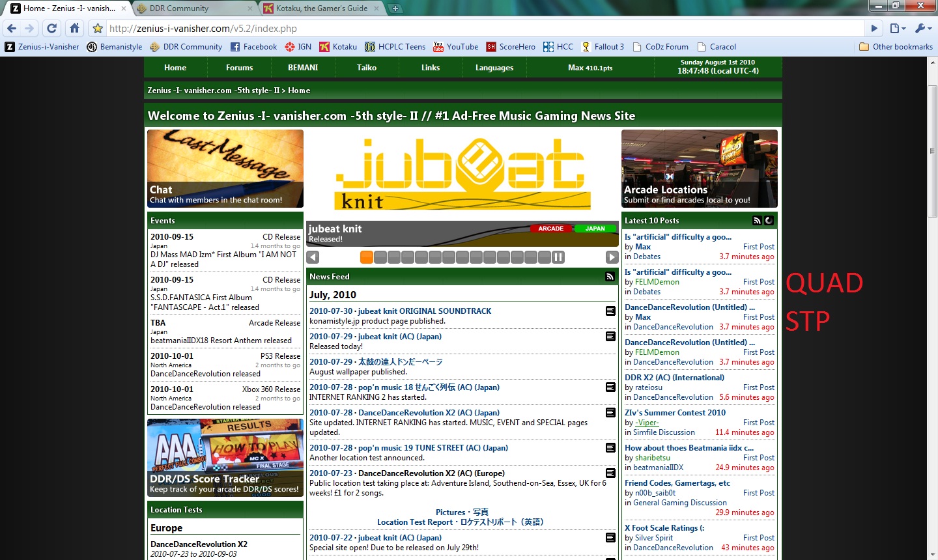Open details icon for pop'n music 18 news

[610, 387]
